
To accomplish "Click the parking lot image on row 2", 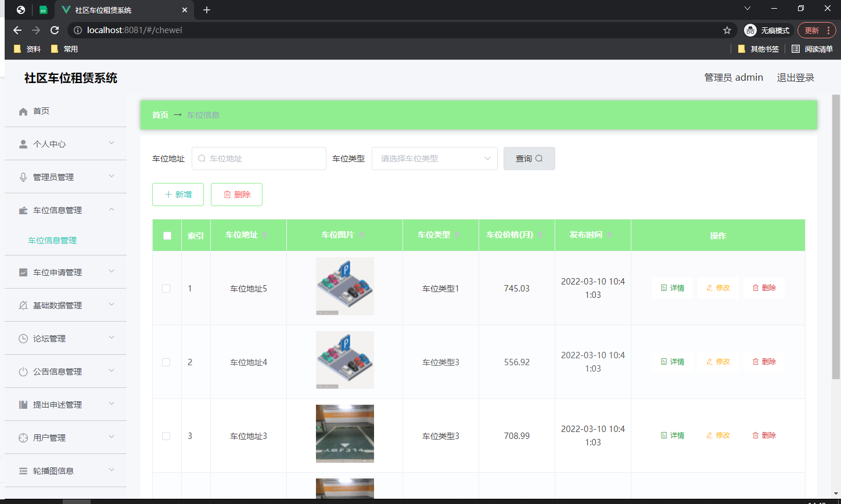I will coord(344,360).
